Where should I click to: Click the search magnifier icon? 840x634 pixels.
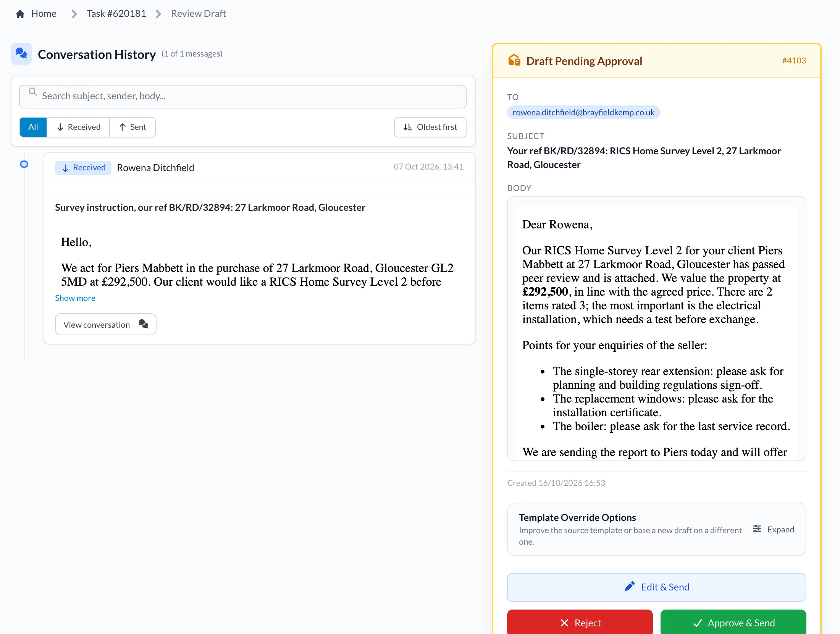(x=33, y=92)
